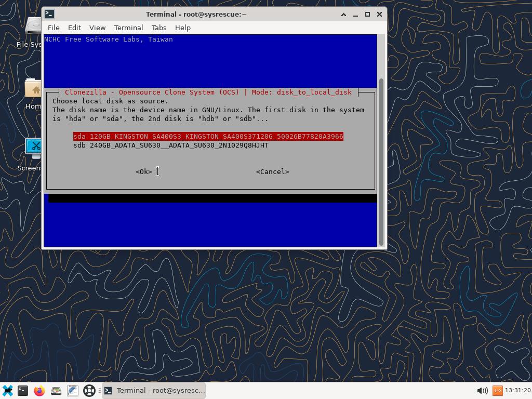The width and height of the screenshot is (532, 399).
Task: Click the terminal's vertical scrollbar
Action: point(382,161)
